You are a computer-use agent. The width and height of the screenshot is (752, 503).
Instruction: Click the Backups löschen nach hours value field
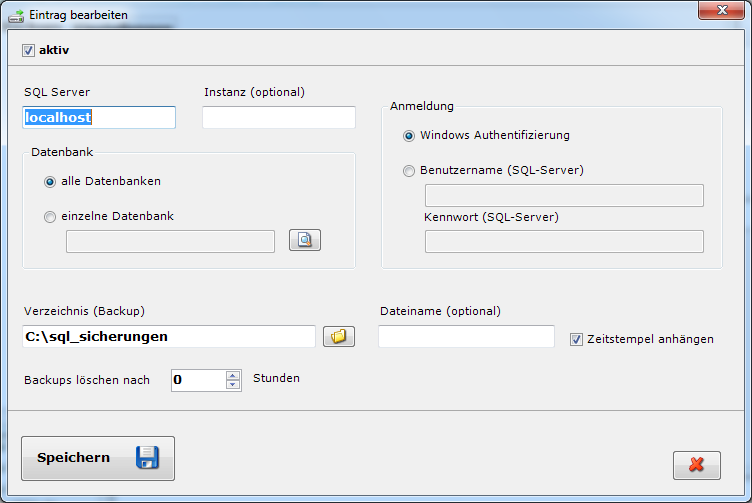click(199, 380)
